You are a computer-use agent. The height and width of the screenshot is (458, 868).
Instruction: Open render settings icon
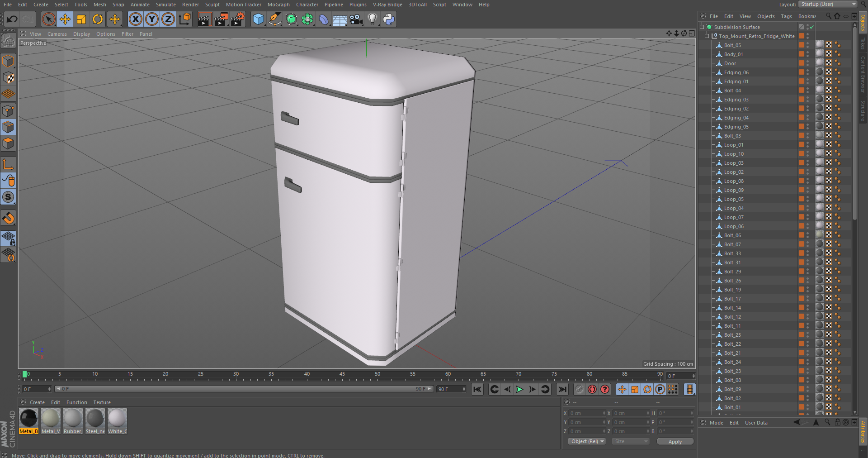coord(238,19)
